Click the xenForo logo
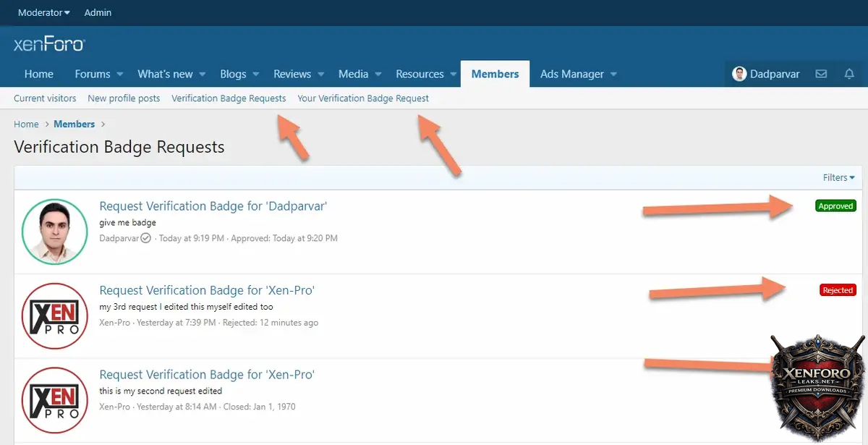Screen dimensions: 868x445 tap(49, 44)
